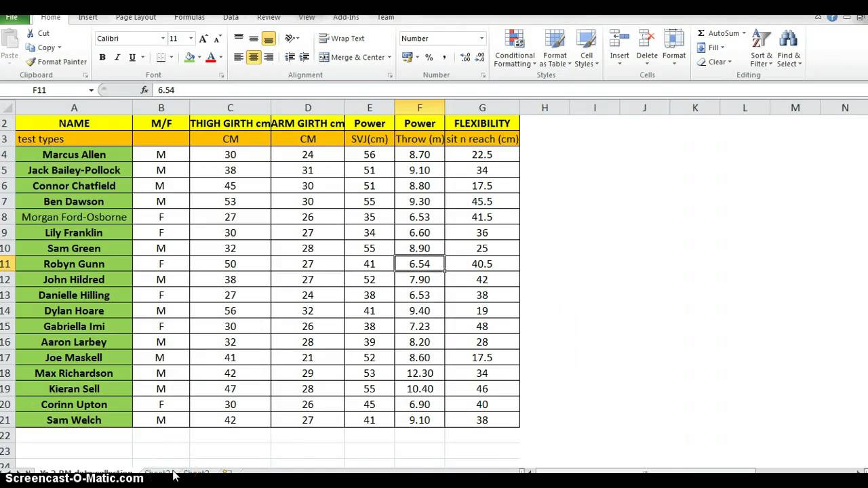Open the Name Box dropdown arrow
This screenshot has width=868, height=488.
[92, 89]
